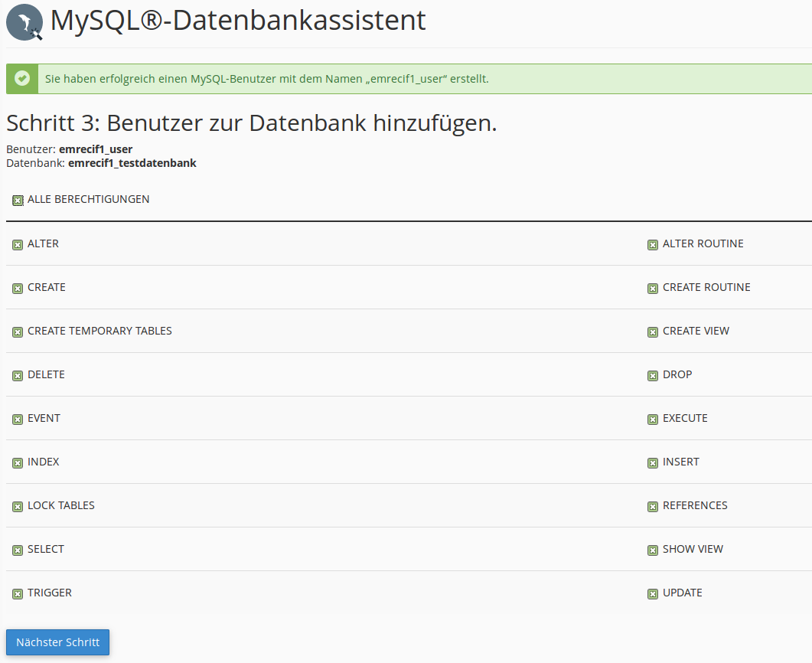This screenshot has height=663, width=812.
Task: Uncheck the DELETE privilege checkbox
Action: click(x=18, y=376)
